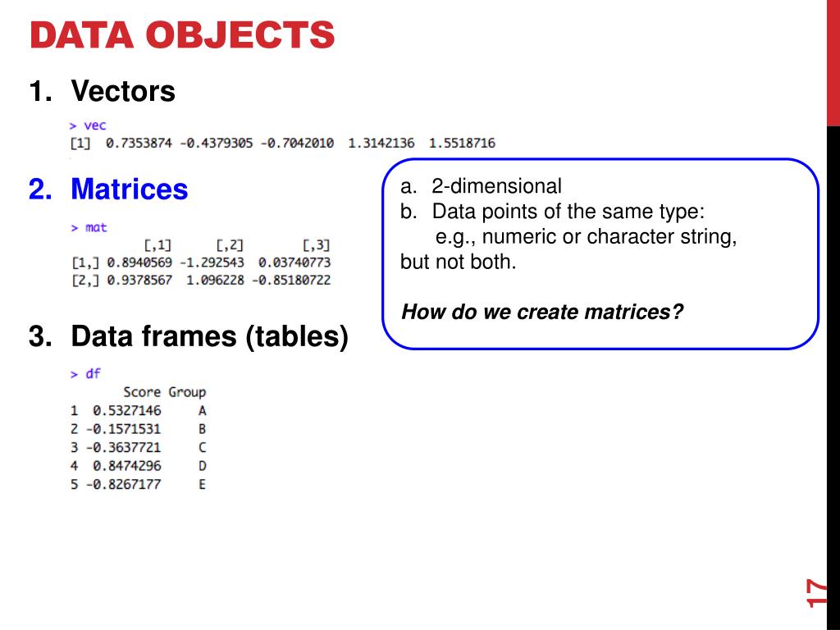The image size is (840, 630).
Task: Click the '> df' console prompt
Action: (85, 373)
